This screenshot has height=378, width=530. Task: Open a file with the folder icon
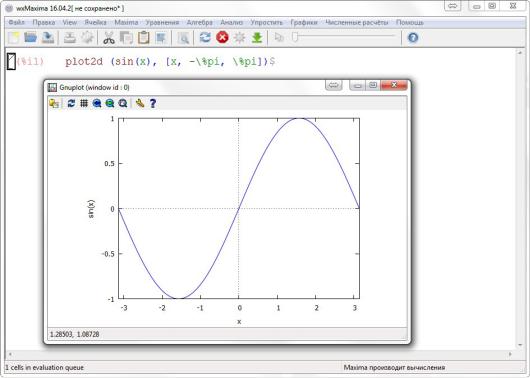click(30, 38)
